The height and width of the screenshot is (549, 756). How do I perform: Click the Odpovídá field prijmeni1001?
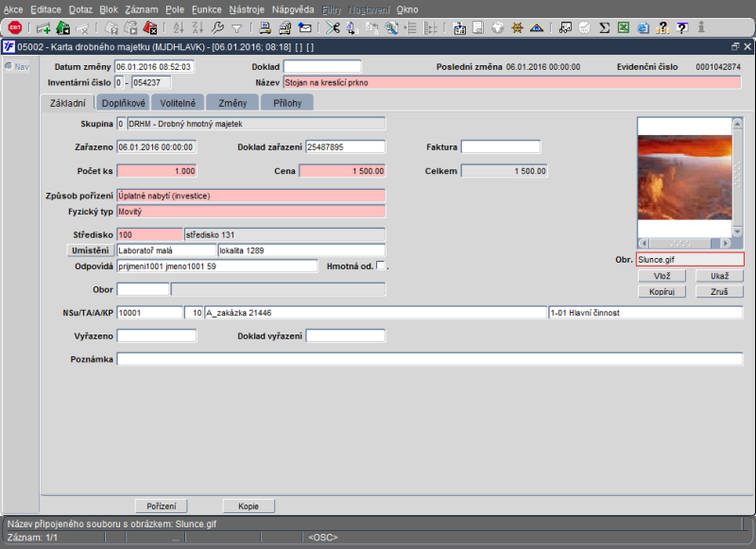217,266
